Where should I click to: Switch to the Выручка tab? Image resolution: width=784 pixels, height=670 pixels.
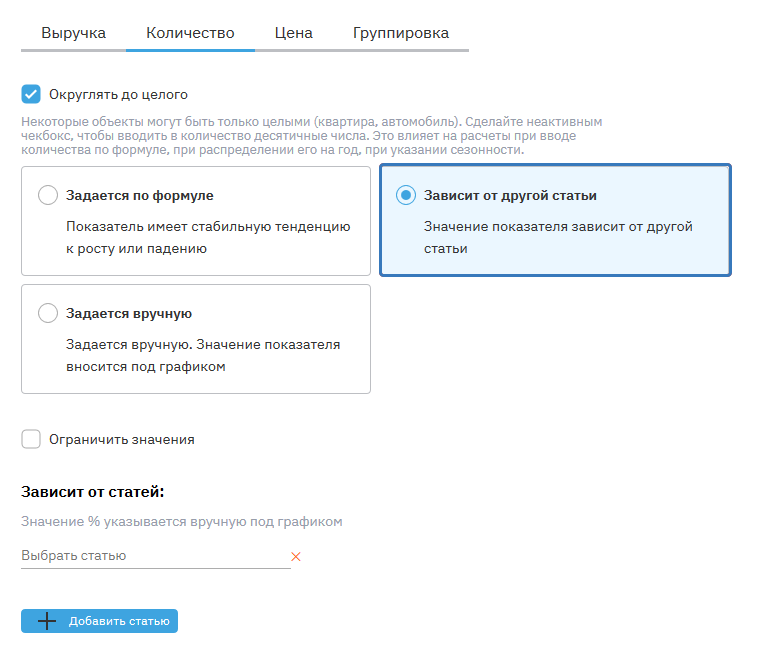tap(73, 33)
